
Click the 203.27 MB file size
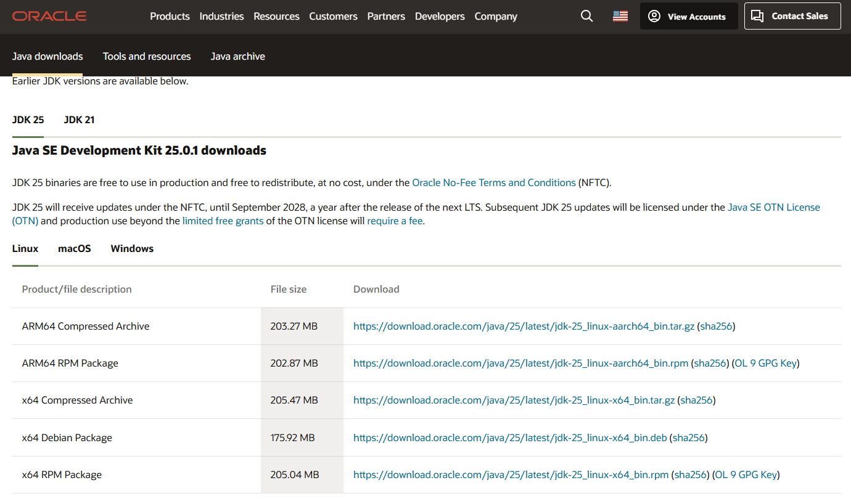pos(294,326)
